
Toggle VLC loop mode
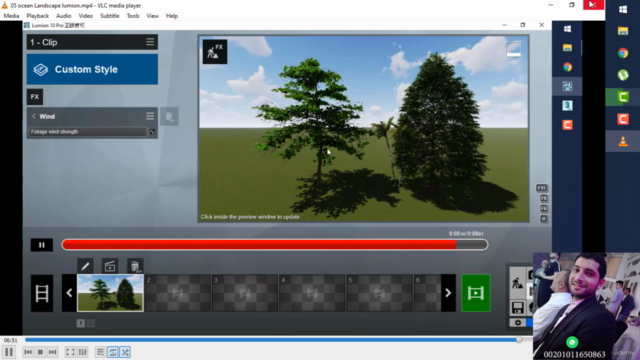[x=113, y=352]
